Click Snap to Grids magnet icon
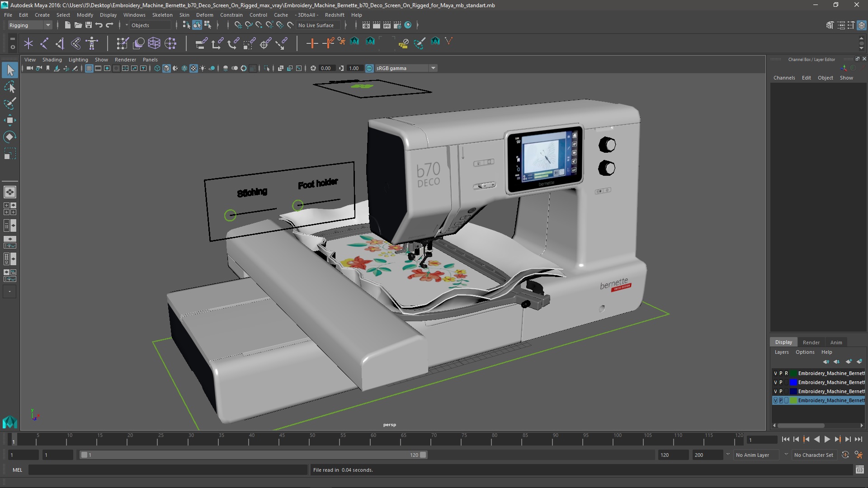The width and height of the screenshot is (868, 488). 238,25
